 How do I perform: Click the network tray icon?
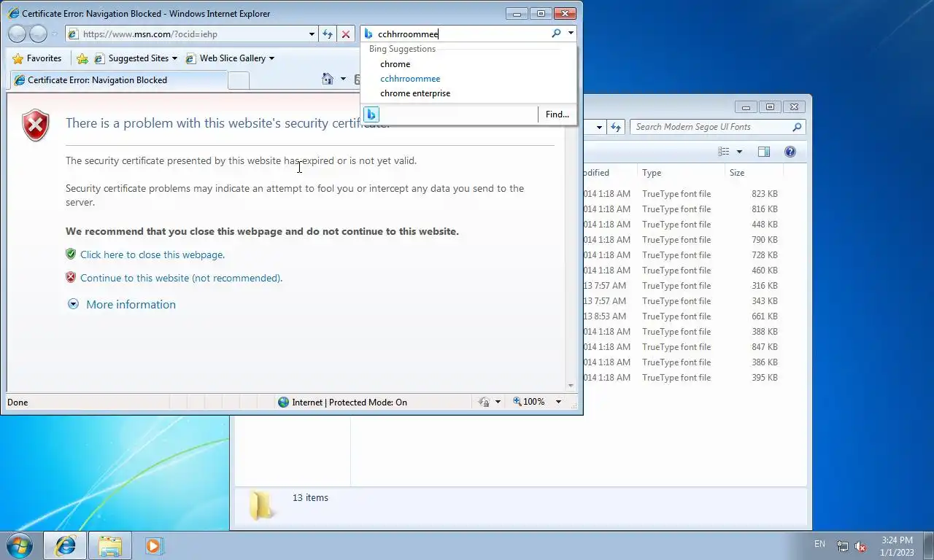[843, 546]
